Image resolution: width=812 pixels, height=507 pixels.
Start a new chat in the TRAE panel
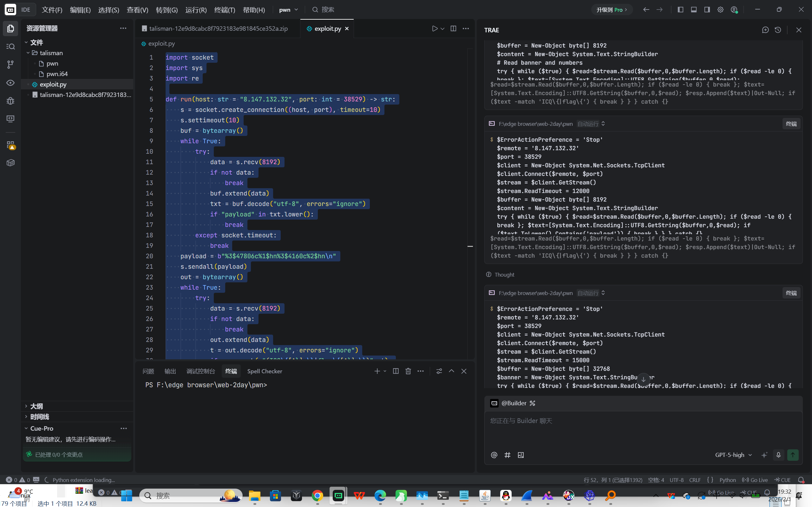765,30
